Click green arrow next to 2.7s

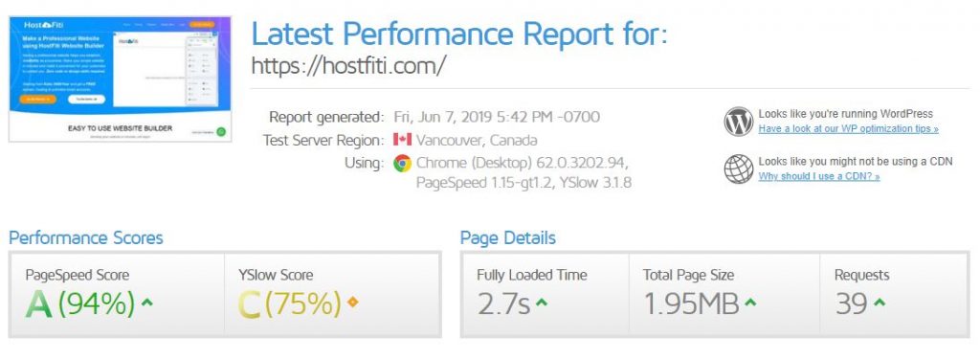click(542, 303)
